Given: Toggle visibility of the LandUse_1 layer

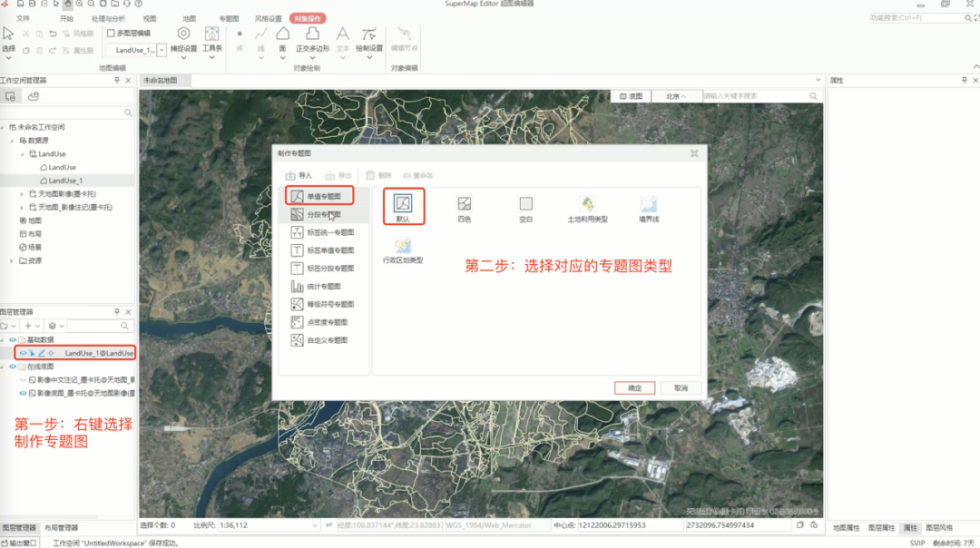Looking at the screenshot, I should tap(25, 353).
